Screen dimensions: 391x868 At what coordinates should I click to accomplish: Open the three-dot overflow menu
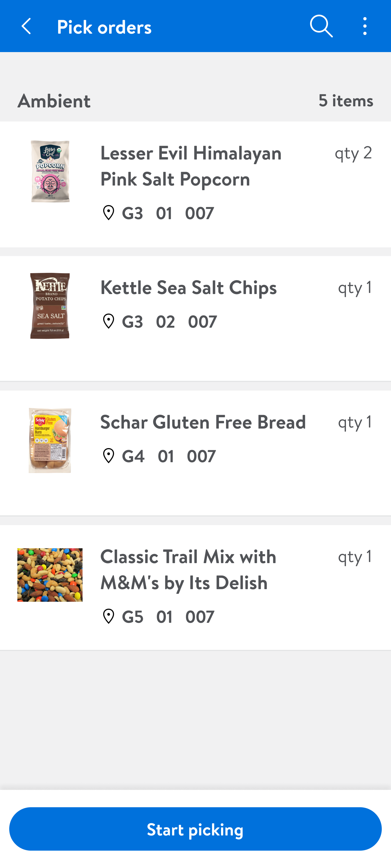point(365,26)
